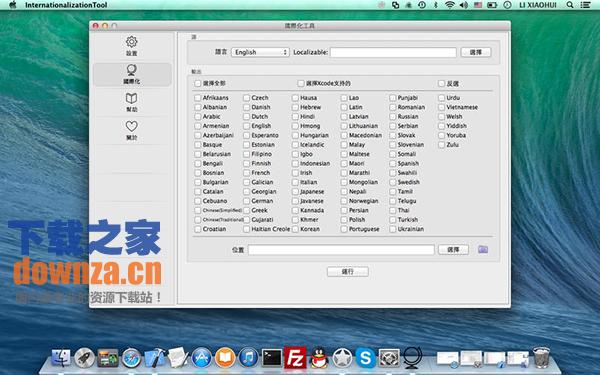Enable the Italian checkbox
This screenshot has height=375, width=600.
coord(295,182)
